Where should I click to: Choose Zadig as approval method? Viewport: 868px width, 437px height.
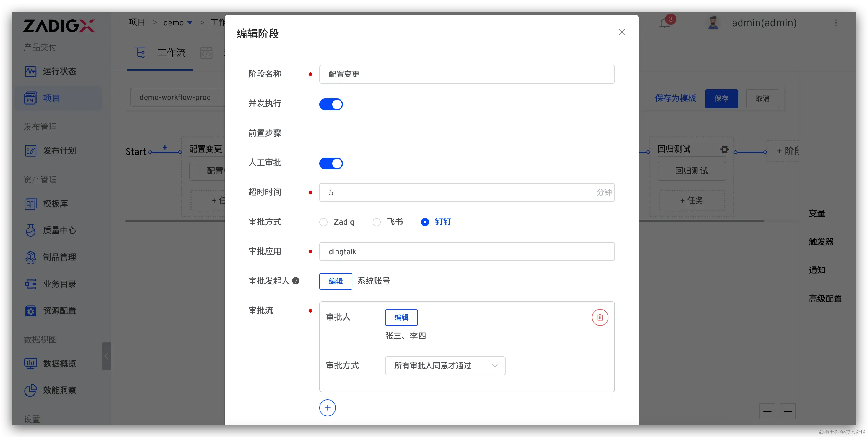(x=323, y=222)
